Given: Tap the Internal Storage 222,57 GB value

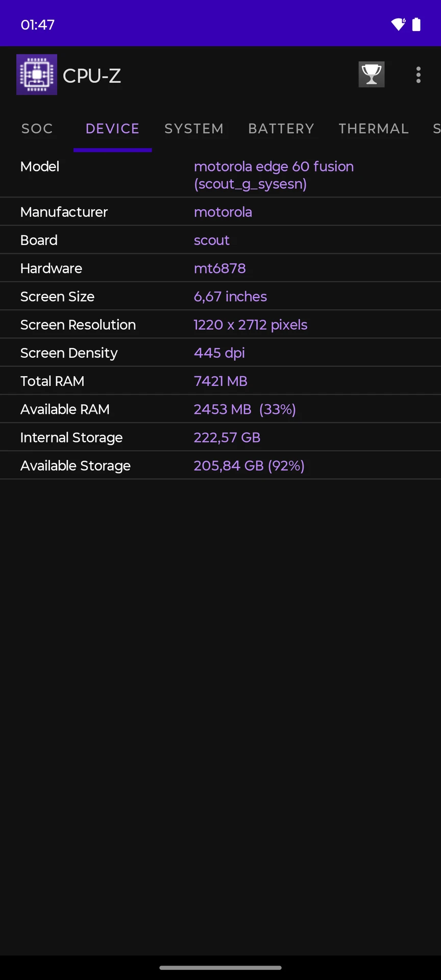Looking at the screenshot, I should coord(227,437).
